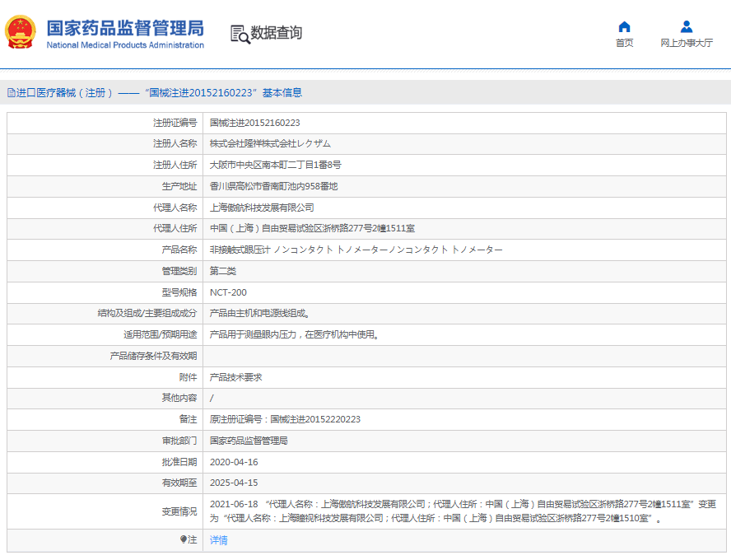Select the 审批部门 label
731x560 pixels.
point(179,441)
